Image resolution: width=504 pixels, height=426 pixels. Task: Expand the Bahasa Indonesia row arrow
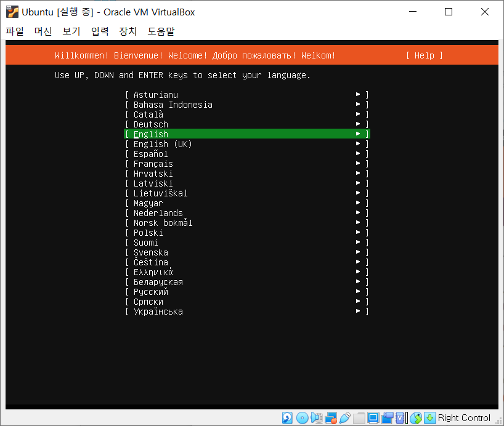358,105
